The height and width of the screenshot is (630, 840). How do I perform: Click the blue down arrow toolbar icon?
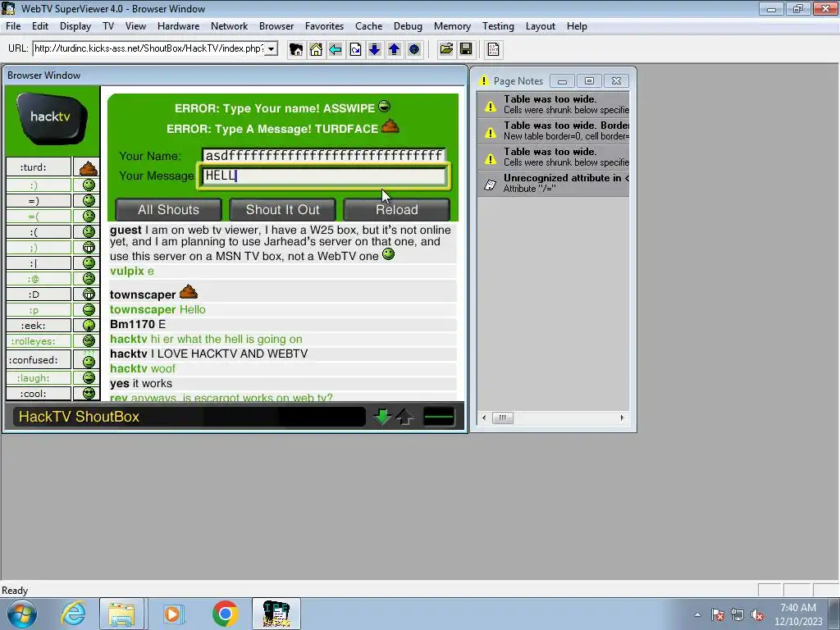click(x=374, y=50)
